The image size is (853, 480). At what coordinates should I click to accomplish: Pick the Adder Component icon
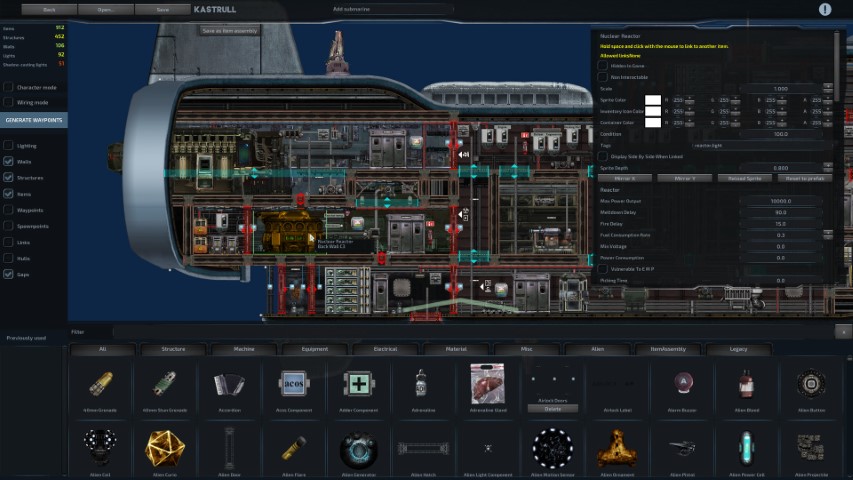357,384
